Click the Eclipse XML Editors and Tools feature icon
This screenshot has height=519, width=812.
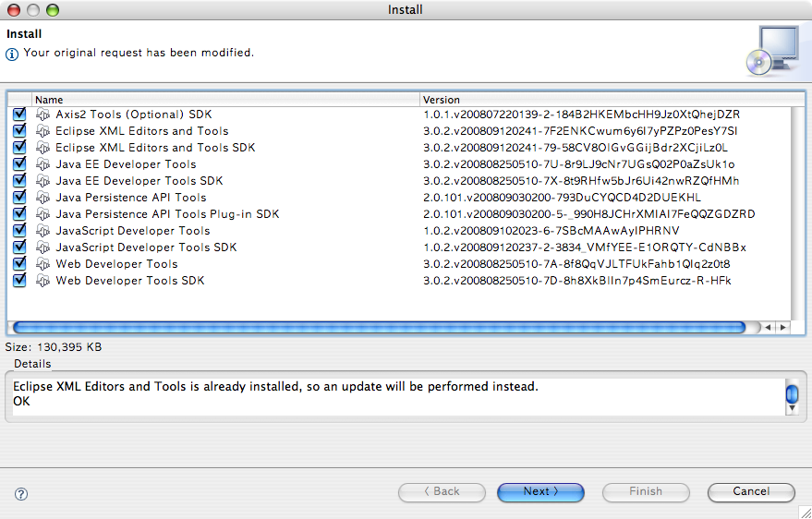tap(43, 131)
